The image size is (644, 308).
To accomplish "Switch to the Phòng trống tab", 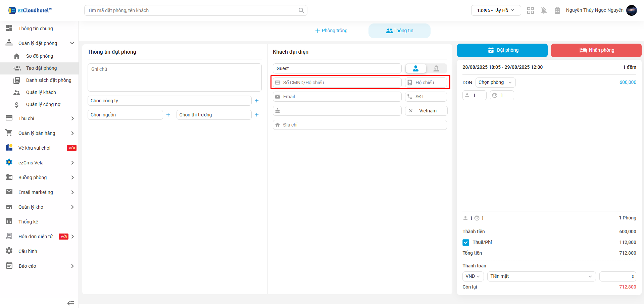I will coord(331,31).
